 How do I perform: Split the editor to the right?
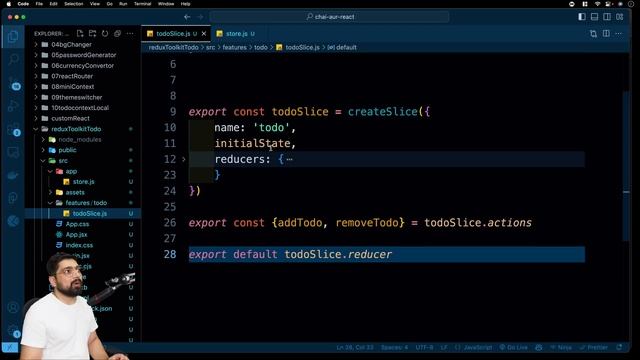(x=606, y=33)
